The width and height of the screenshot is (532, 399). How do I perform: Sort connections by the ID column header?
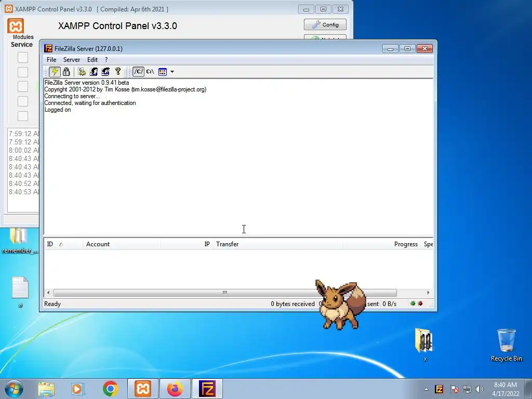point(63,244)
